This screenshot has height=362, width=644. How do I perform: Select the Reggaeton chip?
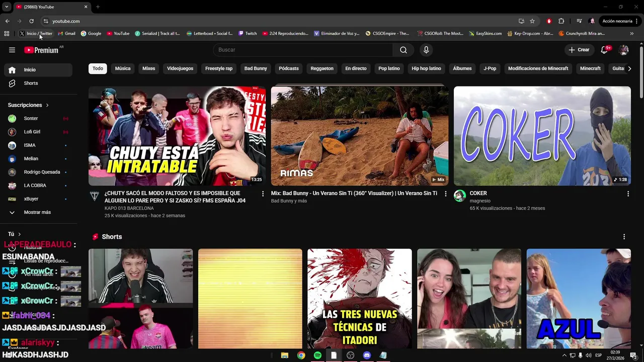tap(322, 68)
